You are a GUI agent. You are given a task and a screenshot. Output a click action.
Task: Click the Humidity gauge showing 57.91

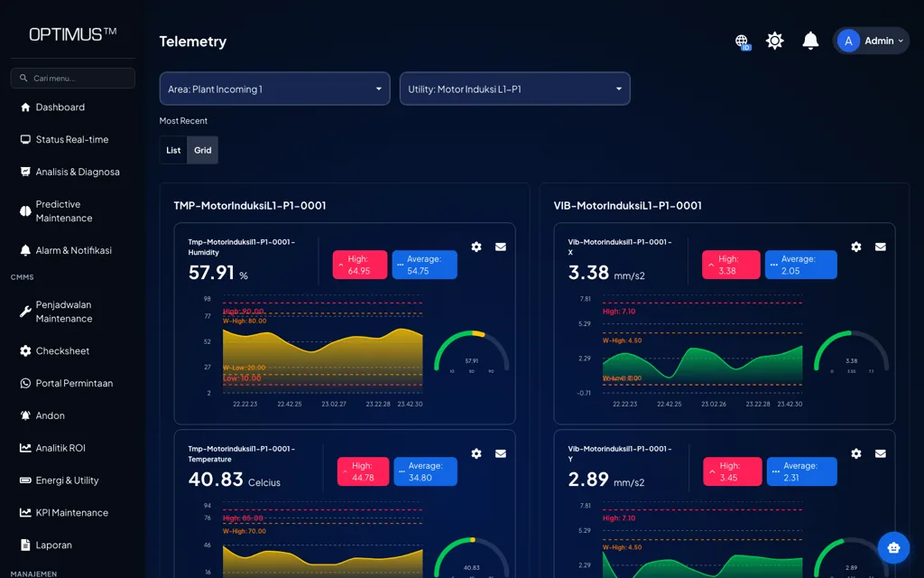point(471,352)
